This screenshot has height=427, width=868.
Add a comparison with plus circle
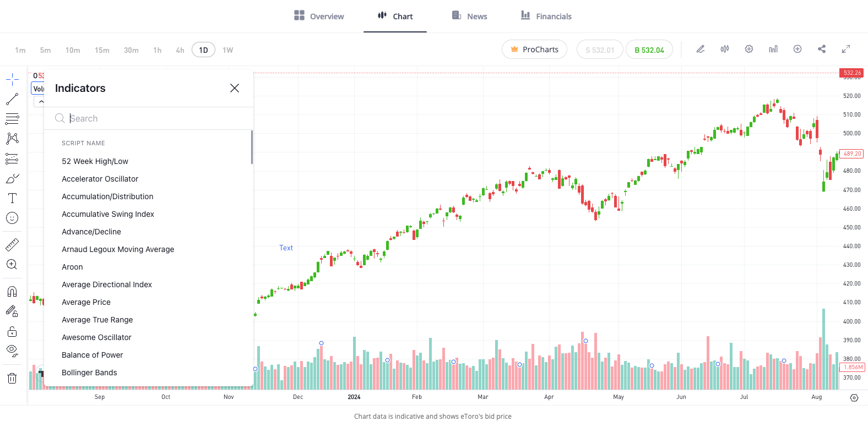point(798,49)
